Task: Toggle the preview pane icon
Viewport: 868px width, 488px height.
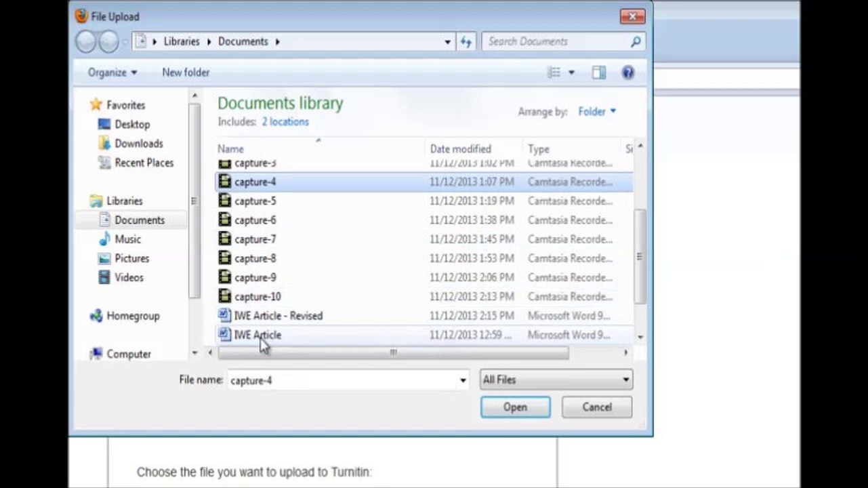Action: (x=598, y=73)
